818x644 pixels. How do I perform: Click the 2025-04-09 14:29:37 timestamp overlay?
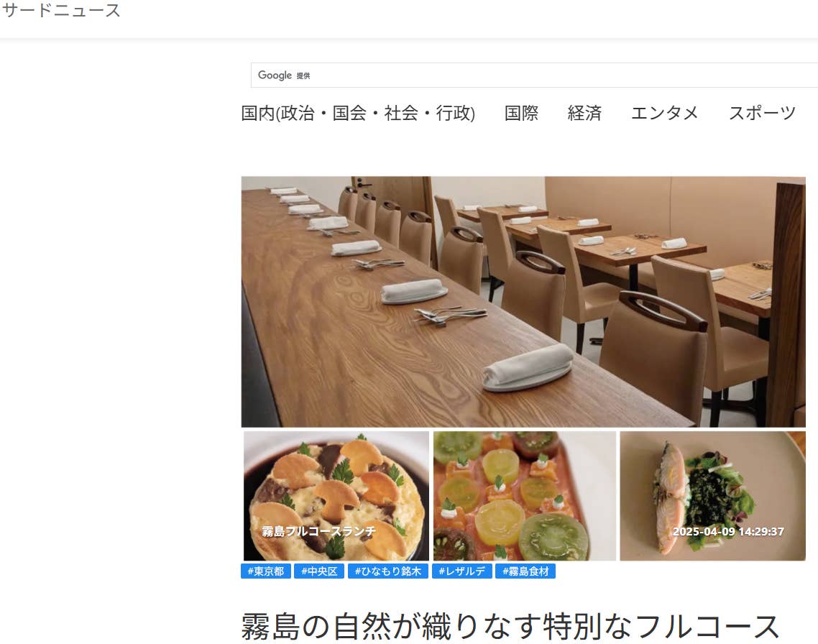click(x=728, y=531)
